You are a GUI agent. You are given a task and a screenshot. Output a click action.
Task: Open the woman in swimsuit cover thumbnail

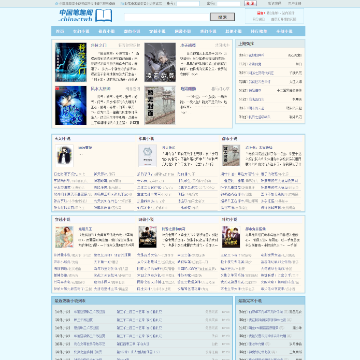64,237
